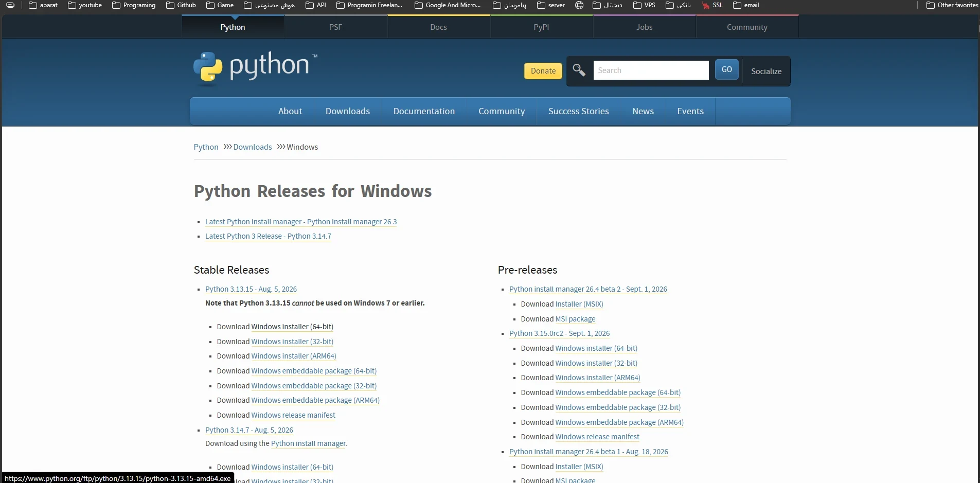Open the Github bookmark folder

(181, 5)
